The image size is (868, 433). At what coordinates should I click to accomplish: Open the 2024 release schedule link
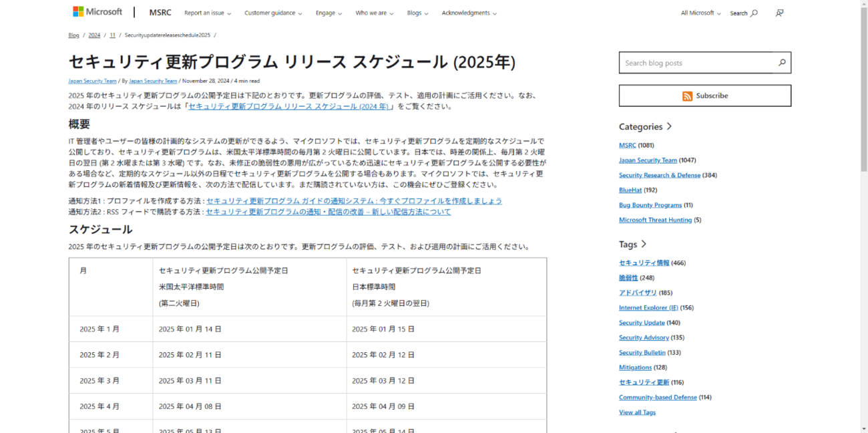click(288, 106)
